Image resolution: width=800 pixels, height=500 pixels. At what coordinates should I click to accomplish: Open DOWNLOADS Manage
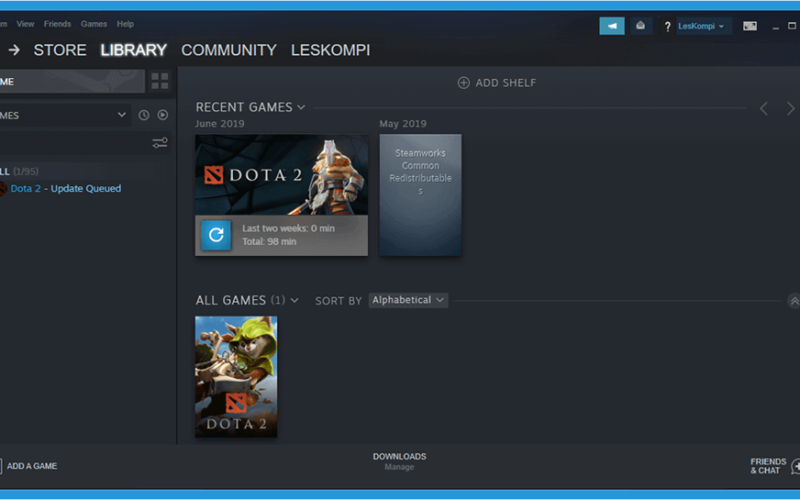[399, 461]
